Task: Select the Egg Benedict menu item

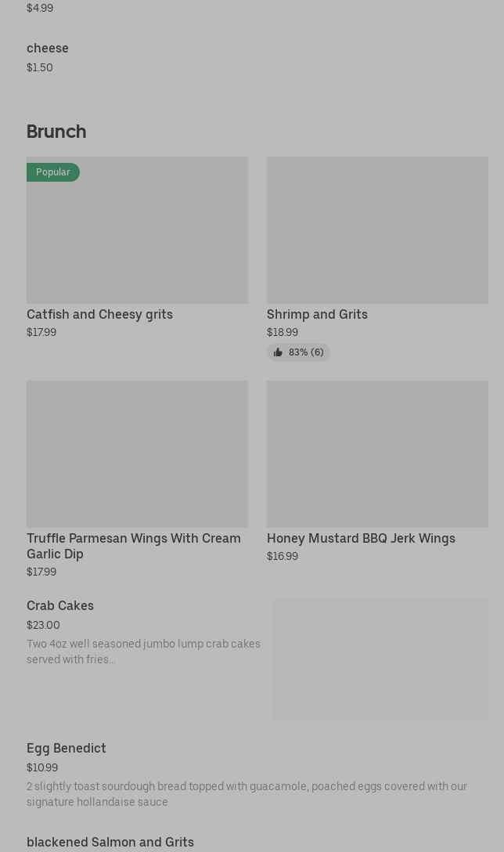Action: point(67,748)
